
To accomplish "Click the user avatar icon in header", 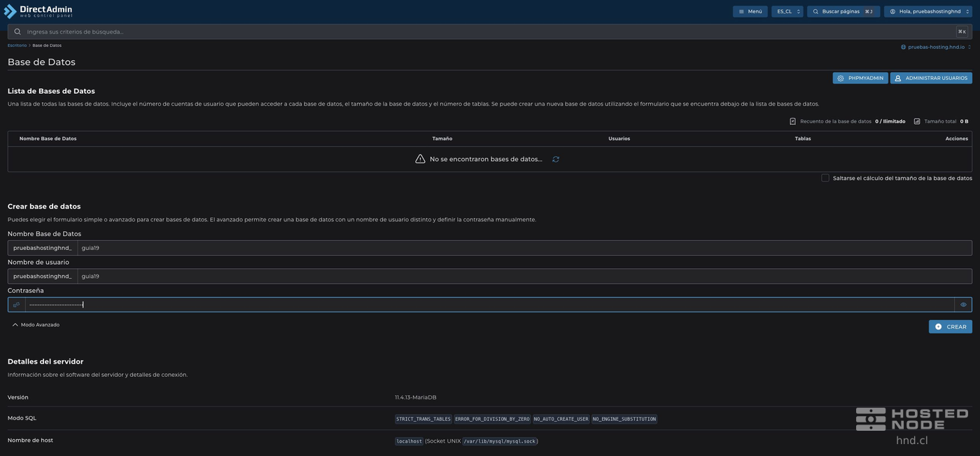I will coord(892,11).
